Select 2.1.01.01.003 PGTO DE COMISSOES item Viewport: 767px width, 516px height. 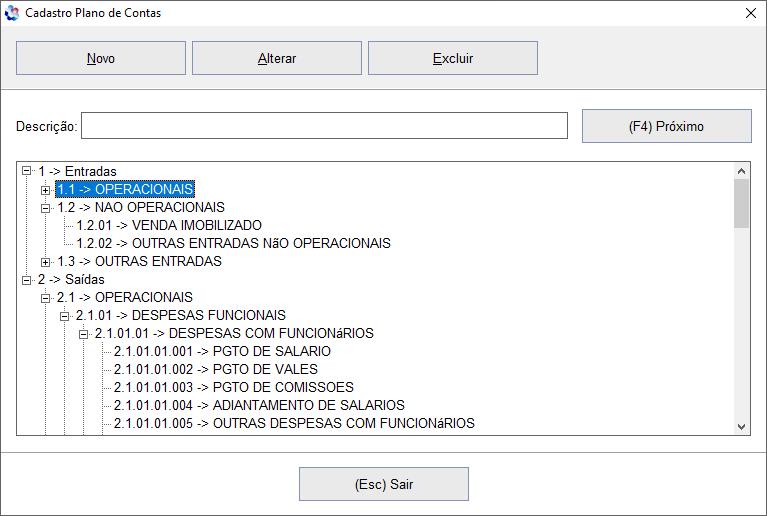(233, 387)
